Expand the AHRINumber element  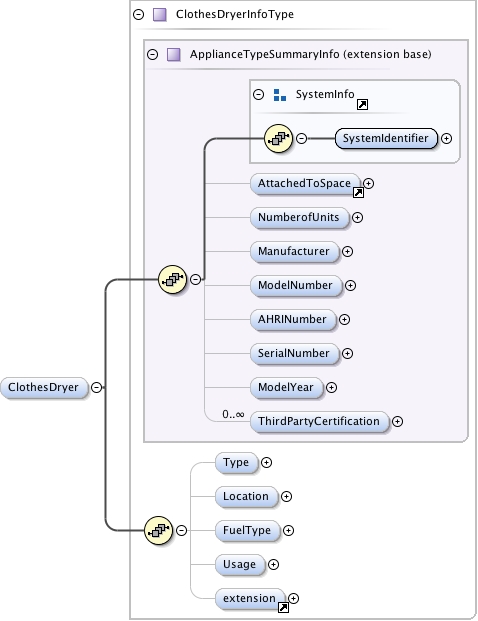pyautogui.click(x=344, y=320)
